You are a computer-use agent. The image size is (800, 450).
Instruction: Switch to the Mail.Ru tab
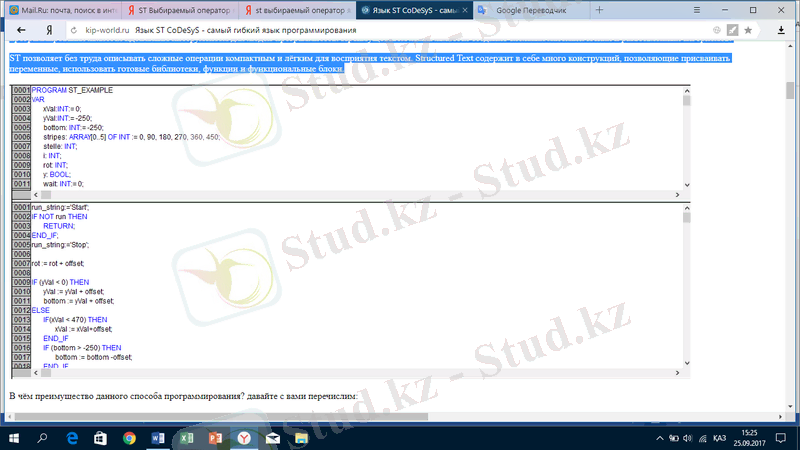[65, 10]
